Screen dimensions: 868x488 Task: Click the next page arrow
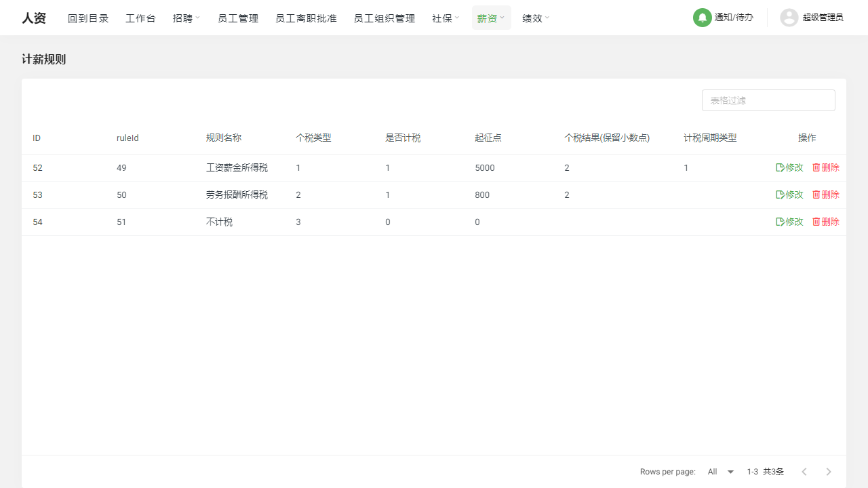point(828,471)
